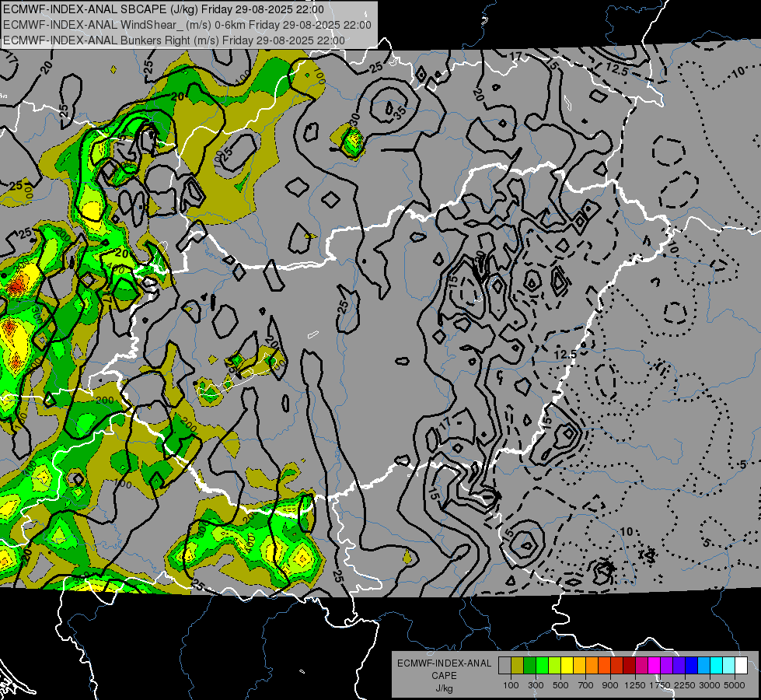Click the white legend swatch
Image resolution: width=761 pixels, height=700 pixels.
pyautogui.click(x=741, y=666)
